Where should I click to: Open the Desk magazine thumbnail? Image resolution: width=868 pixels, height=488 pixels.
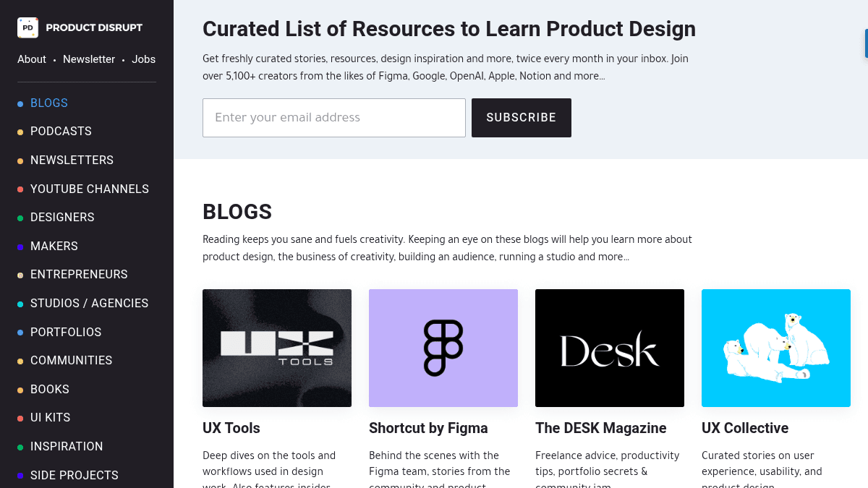click(x=610, y=348)
